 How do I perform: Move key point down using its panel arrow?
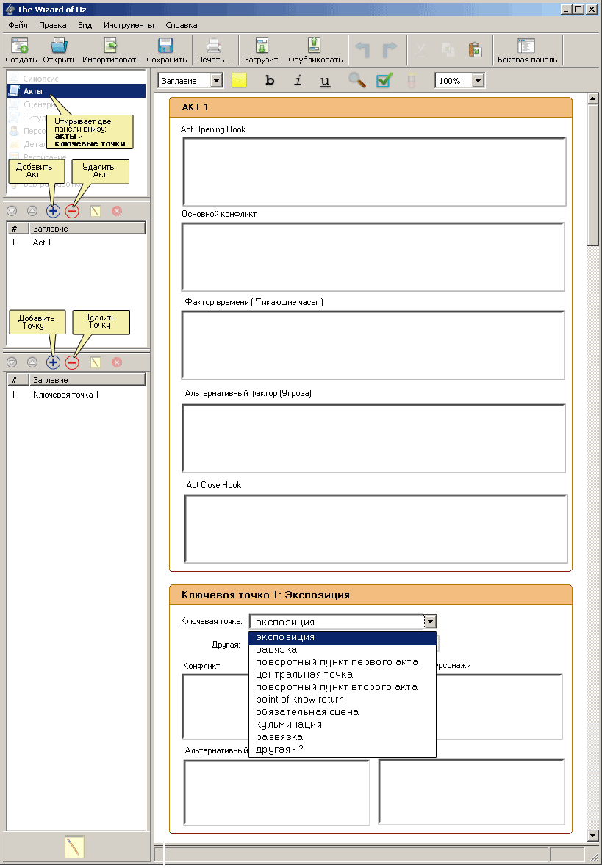coord(12,362)
